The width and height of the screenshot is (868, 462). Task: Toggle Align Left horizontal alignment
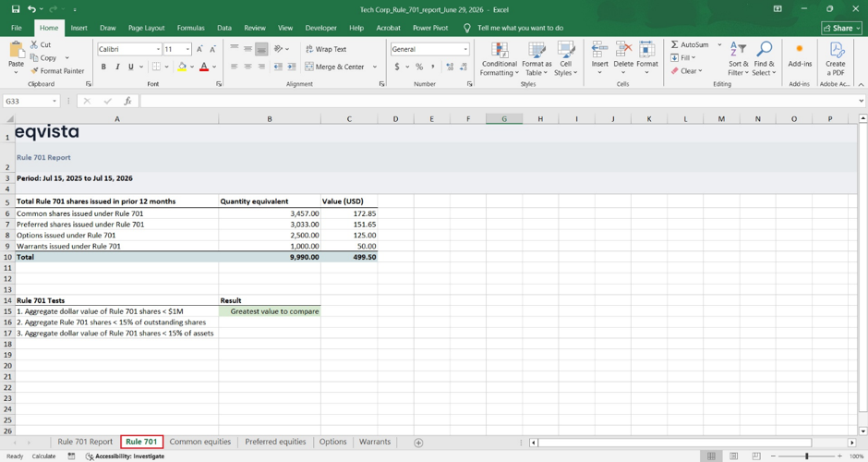[235, 67]
